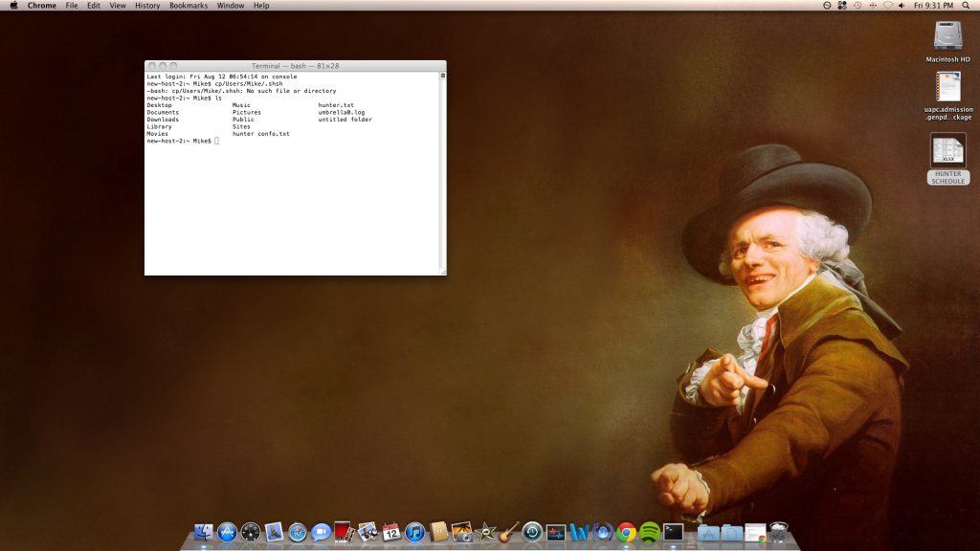Open the History menu

coord(147,6)
